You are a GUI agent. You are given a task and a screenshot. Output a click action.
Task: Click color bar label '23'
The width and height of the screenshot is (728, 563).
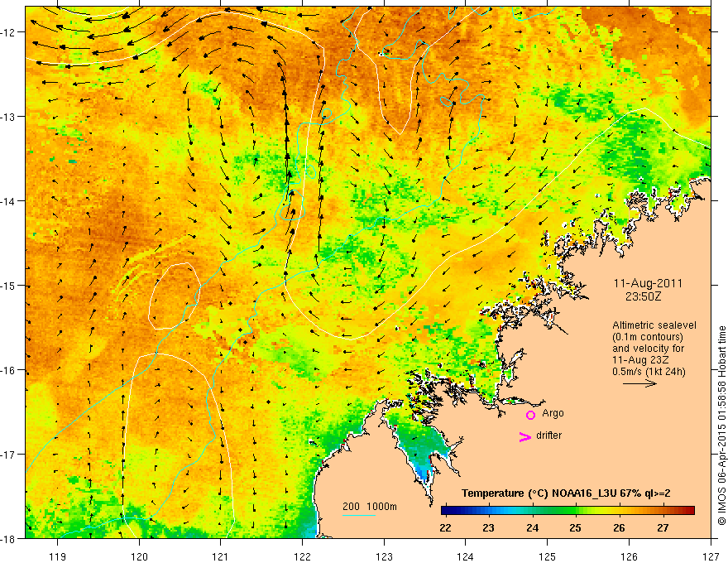(x=488, y=527)
